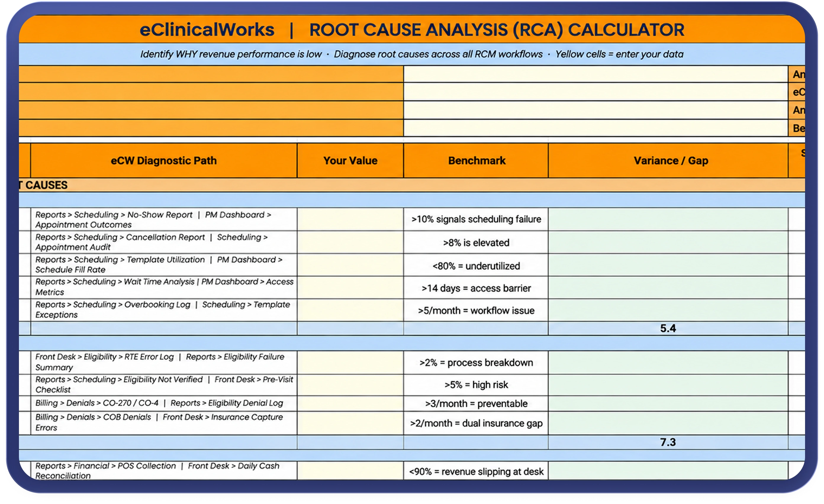The width and height of the screenshot is (824, 504).
Task: Click the Your Value cell for POS Collection
Action: tap(350, 471)
